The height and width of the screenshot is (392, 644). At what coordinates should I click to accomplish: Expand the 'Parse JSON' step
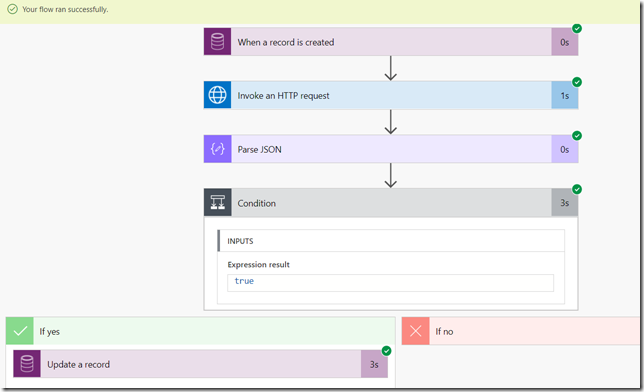coord(391,149)
